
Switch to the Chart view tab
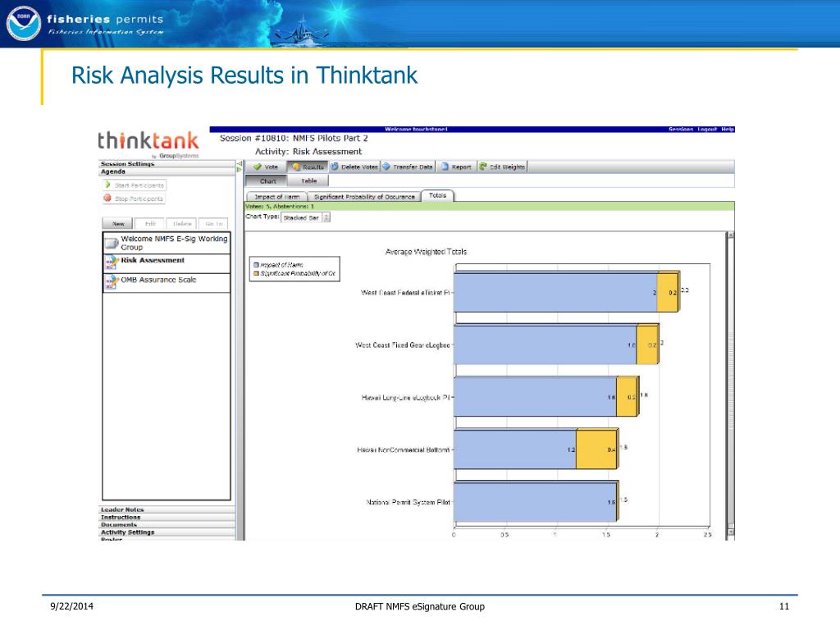coord(268,181)
